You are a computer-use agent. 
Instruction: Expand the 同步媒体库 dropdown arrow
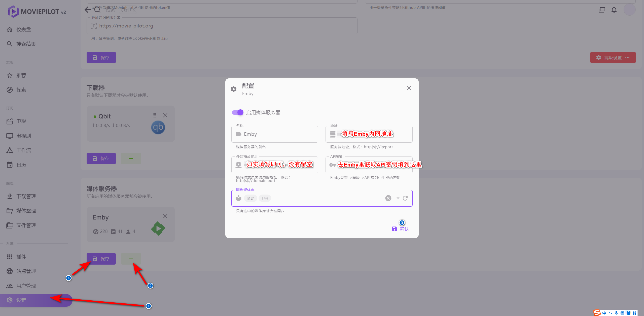pyautogui.click(x=398, y=198)
